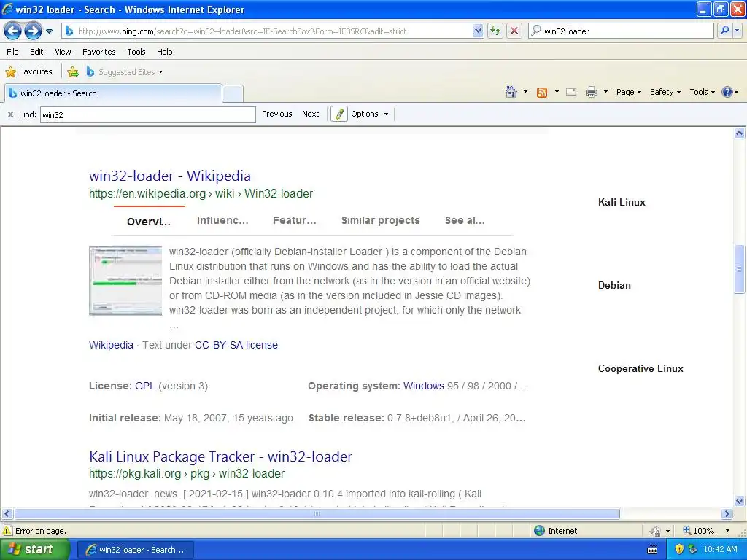Click the Read Mail icon
This screenshot has width=747, height=560.
pos(571,92)
